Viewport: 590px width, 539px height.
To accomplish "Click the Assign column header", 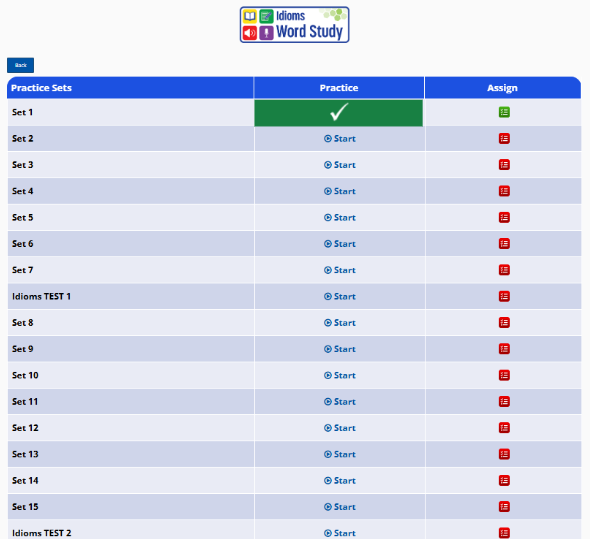I will [x=502, y=88].
